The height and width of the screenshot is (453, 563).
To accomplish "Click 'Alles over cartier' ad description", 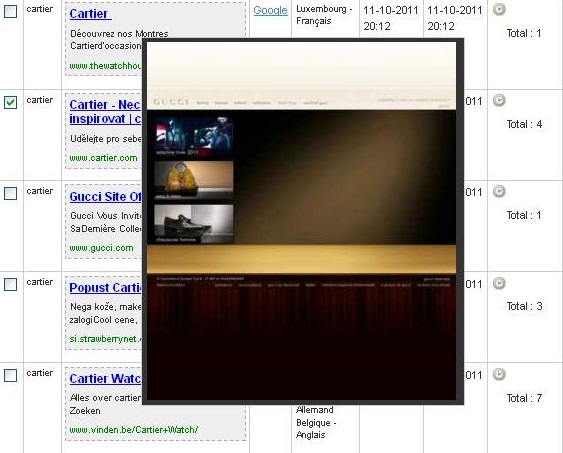I will click(105, 398).
